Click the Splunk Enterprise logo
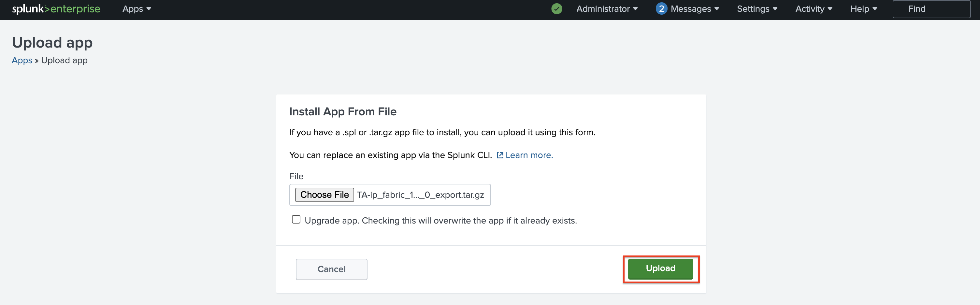This screenshot has width=980, height=305. 56,9
